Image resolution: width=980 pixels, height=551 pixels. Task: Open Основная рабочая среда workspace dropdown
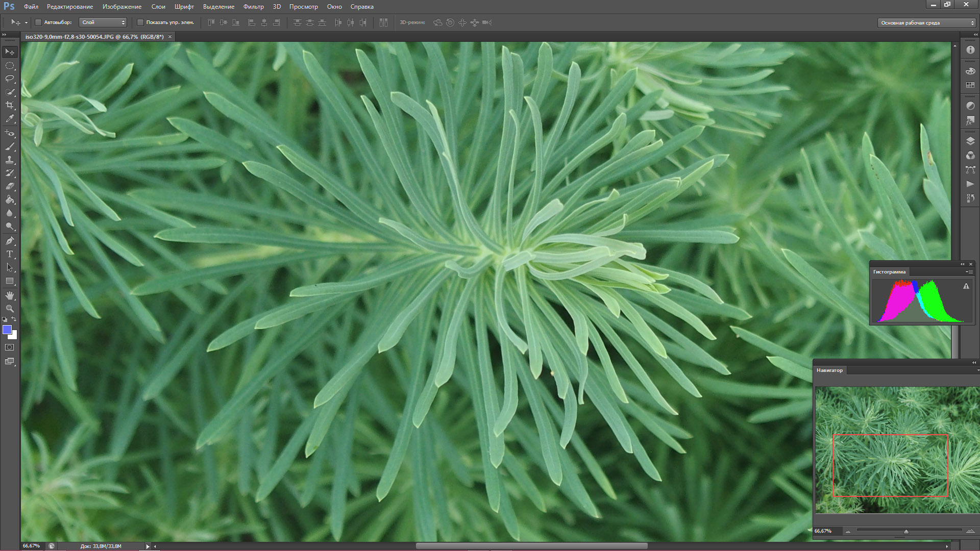(926, 23)
